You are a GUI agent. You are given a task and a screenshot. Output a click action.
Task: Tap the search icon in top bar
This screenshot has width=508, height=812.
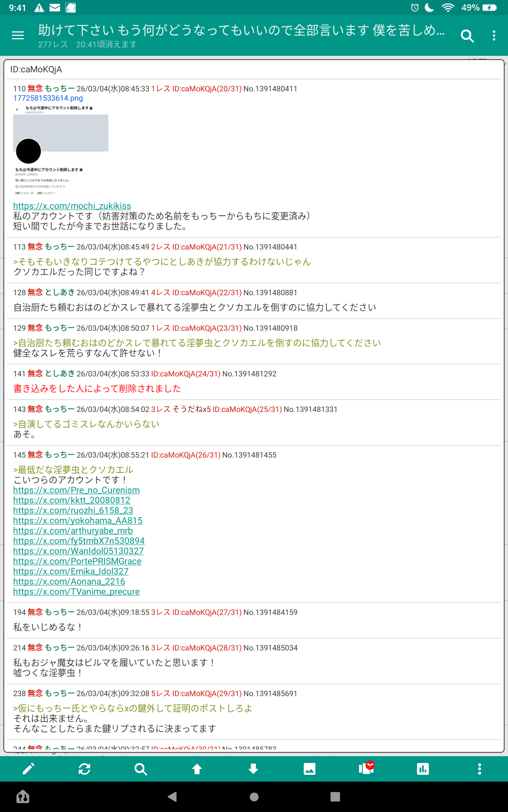pyautogui.click(x=467, y=36)
